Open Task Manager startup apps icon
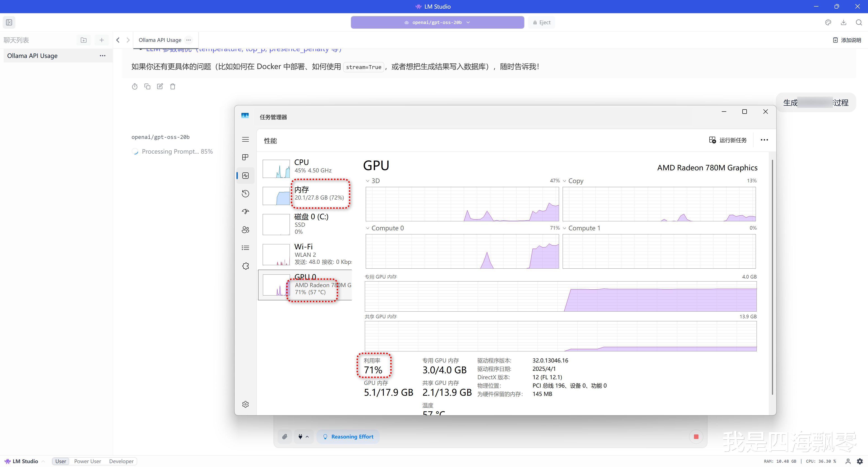 [245, 211]
